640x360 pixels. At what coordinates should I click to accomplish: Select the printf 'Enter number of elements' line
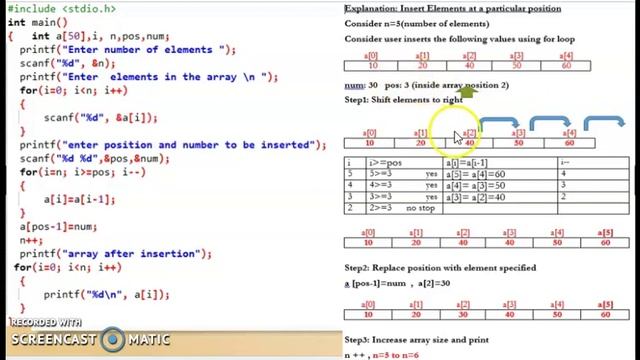128,50
